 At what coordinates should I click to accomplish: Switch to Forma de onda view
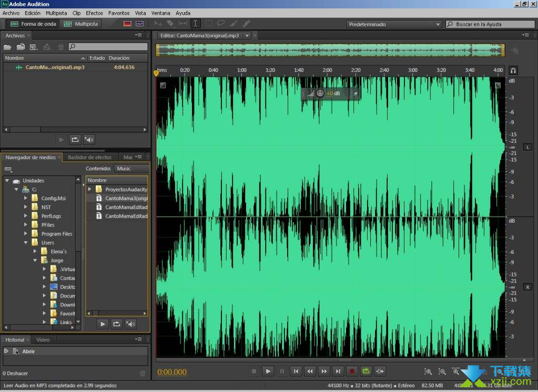33,24
